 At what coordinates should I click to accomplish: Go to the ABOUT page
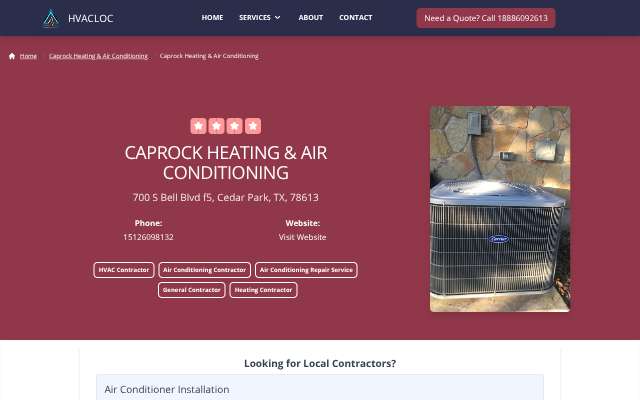[x=311, y=18]
